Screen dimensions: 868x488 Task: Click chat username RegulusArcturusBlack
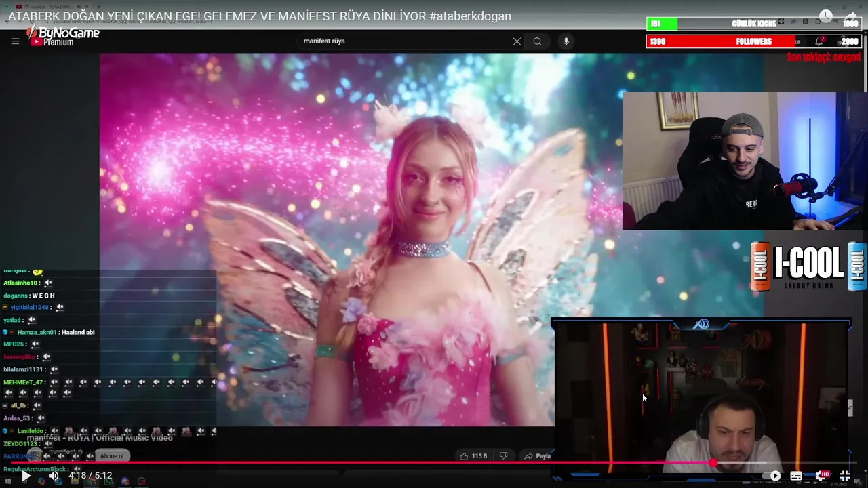(35, 469)
